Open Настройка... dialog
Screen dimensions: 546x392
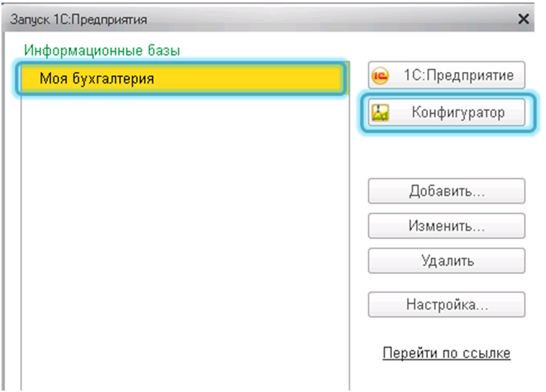coord(447,305)
